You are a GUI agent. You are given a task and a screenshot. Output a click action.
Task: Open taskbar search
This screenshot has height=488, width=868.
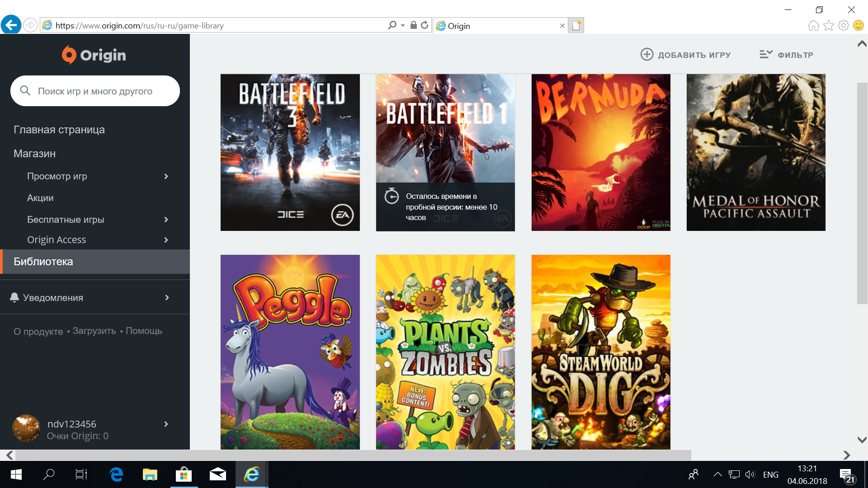click(x=49, y=474)
